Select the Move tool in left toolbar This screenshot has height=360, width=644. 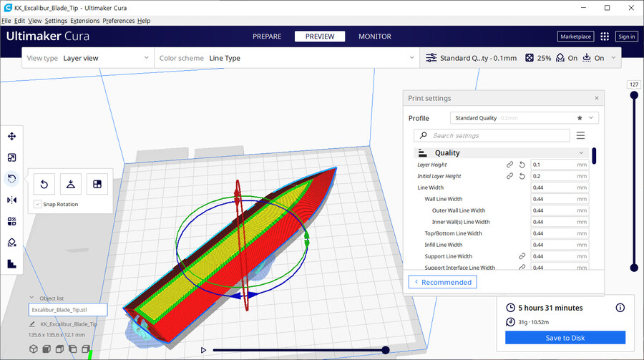tap(11, 137)
